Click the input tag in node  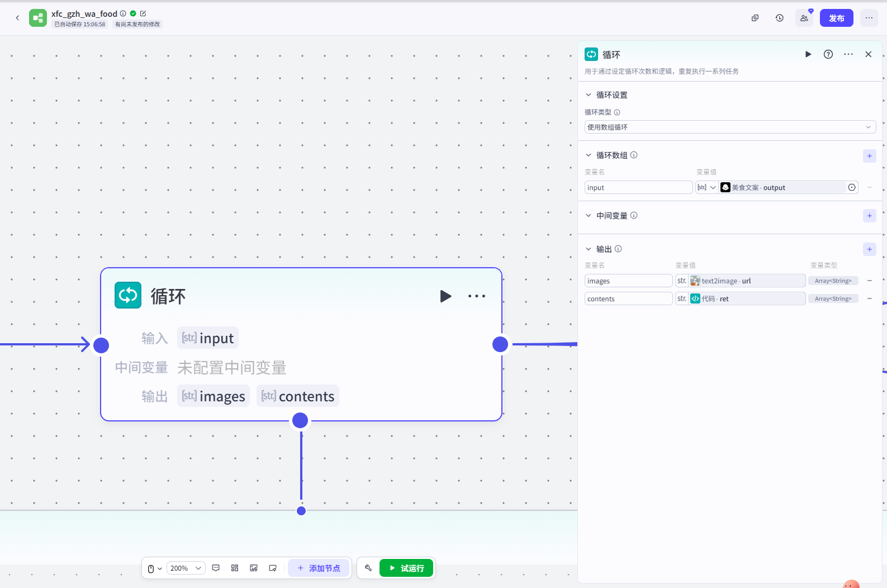[208, 338]
